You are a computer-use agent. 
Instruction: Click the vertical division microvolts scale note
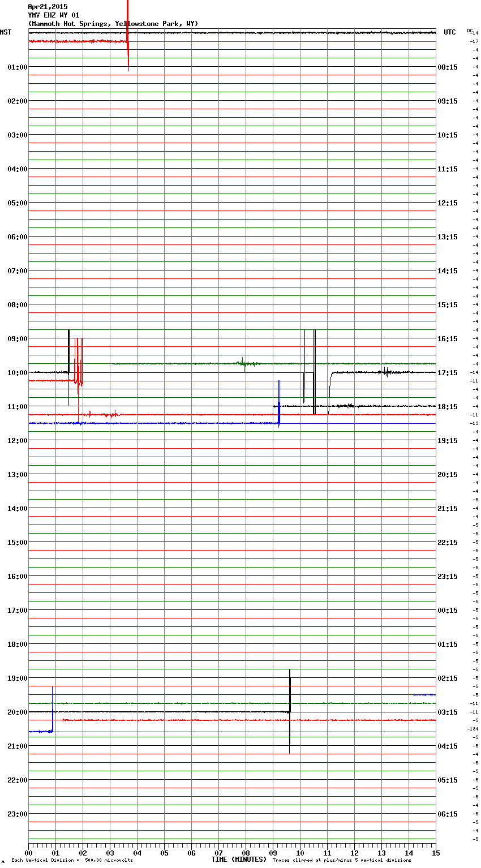(72, 861)
